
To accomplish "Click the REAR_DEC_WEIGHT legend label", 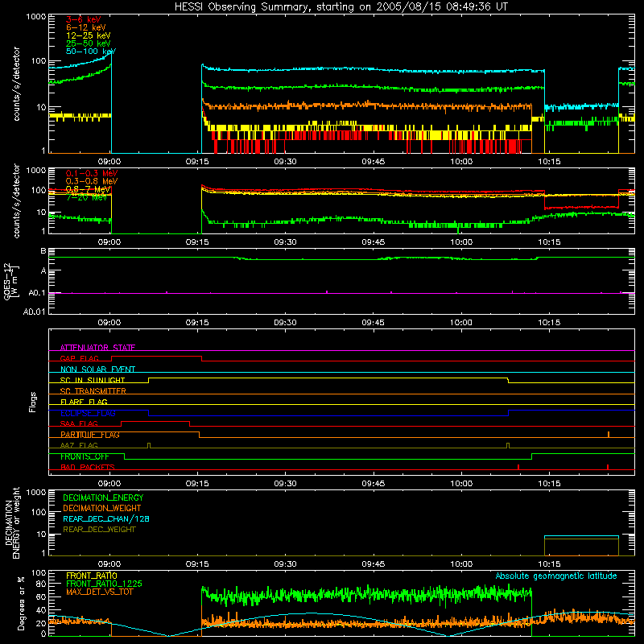I will tap(99, 530).
